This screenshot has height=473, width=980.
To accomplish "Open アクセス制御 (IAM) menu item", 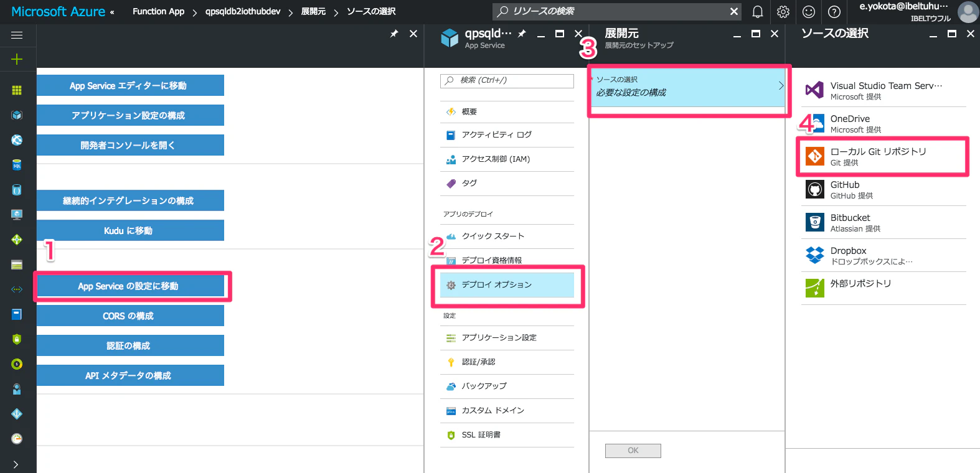I will [x=507, y=159].
